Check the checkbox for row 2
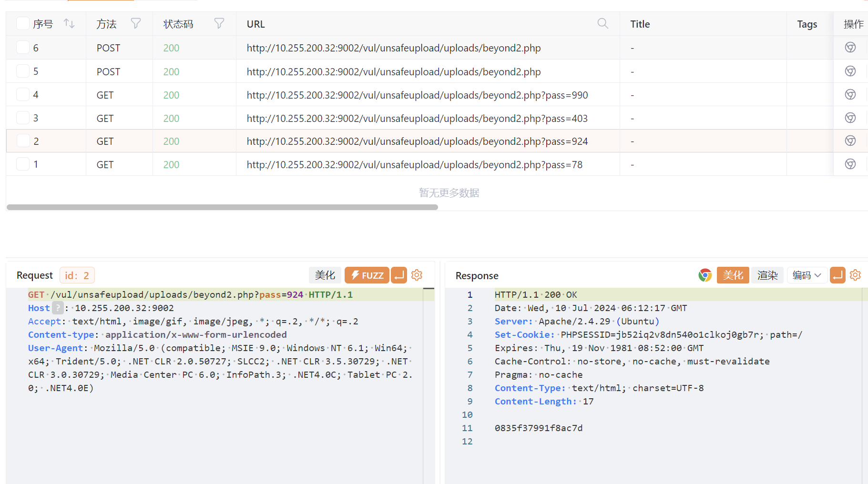Screen dimensions: 868x484 (23, 141)
